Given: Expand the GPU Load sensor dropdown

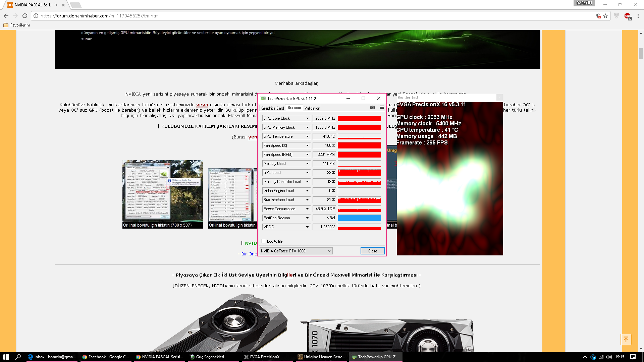Looking at the screenshot, I should (x=307, y=173).
